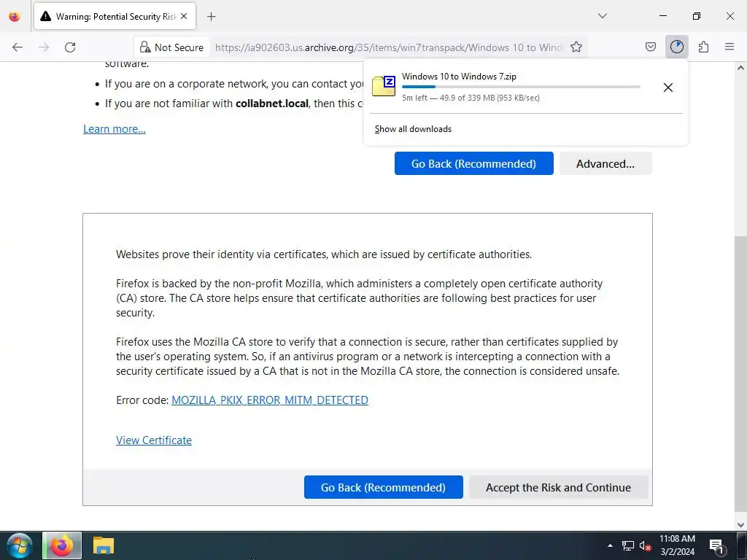Open the View Certificate link
Screen dimensions: 747x560
coord(153,440)
